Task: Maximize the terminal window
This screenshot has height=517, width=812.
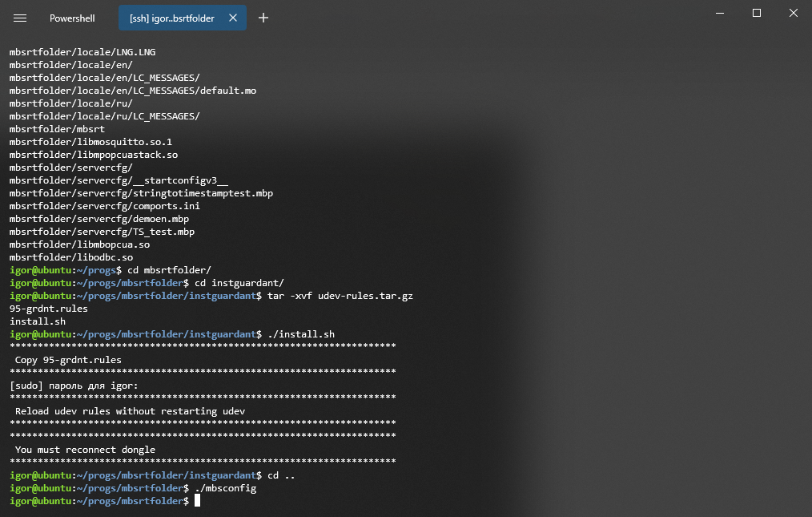Action: coord(756,13)
